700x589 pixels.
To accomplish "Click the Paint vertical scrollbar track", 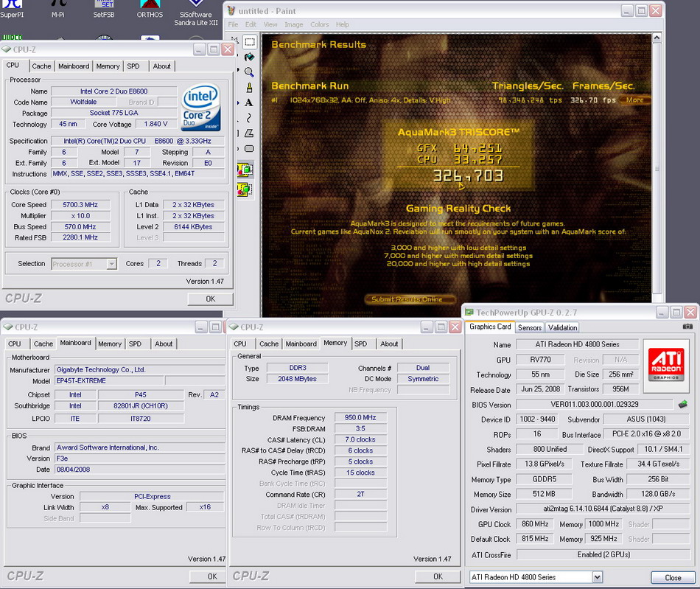I will [657, 170].
